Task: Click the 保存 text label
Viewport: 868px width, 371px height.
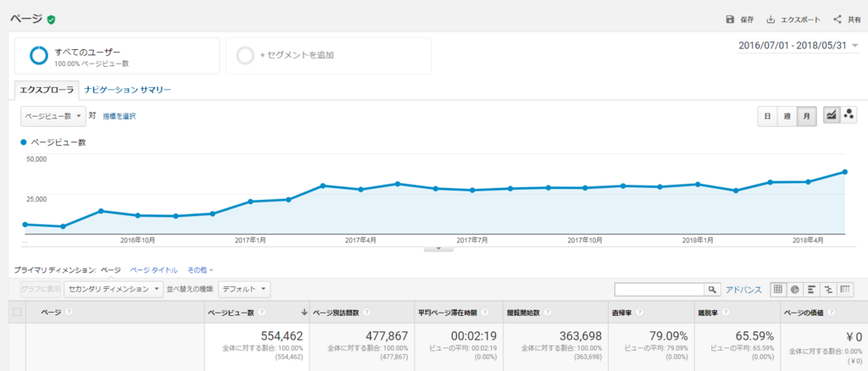Action: 748,19
